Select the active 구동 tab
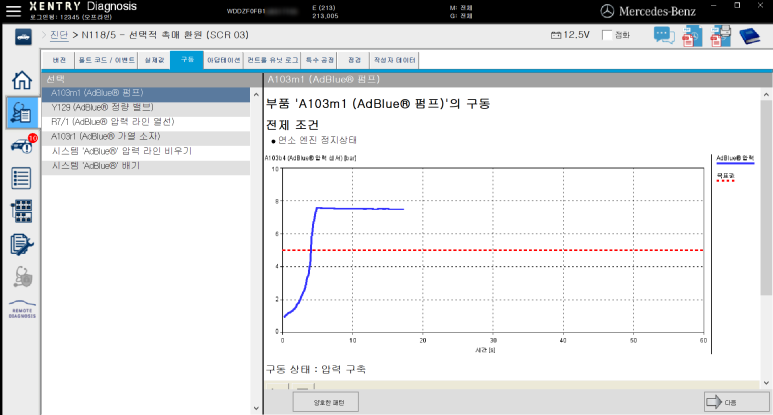This screenshot has height=415, width=773. [187, 60]
